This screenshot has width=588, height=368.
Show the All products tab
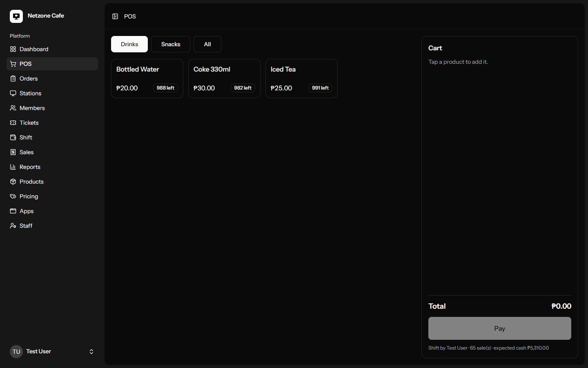coord(207,44)
